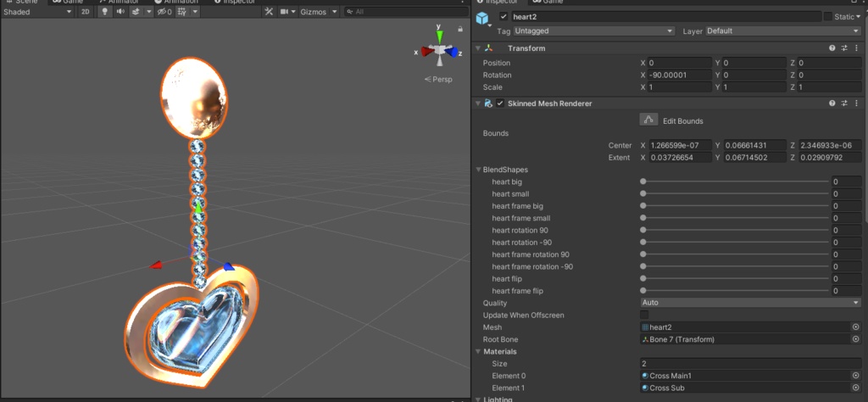Screen dimensions: 868x402
Task: Click the hidden objects eye icon
Action: [164, 12]
